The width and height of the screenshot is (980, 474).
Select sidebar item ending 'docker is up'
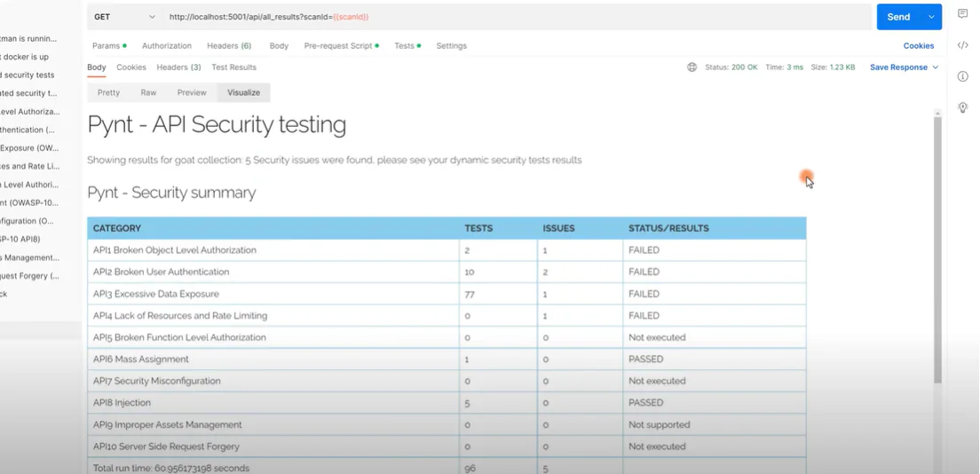point(25,56)
